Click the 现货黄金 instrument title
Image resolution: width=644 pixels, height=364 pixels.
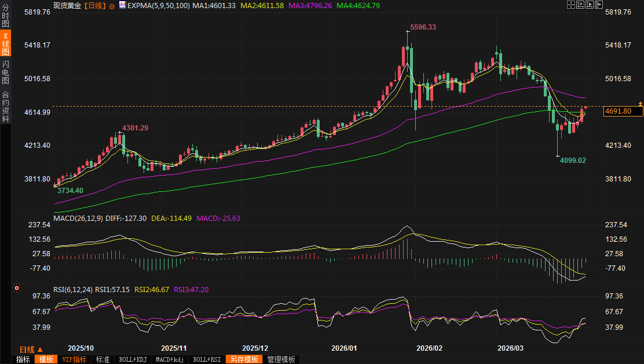tap(67, 6)
